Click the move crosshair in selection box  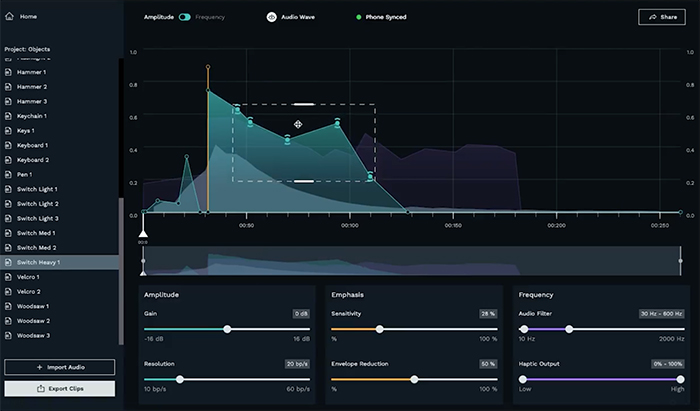[298, 125]
